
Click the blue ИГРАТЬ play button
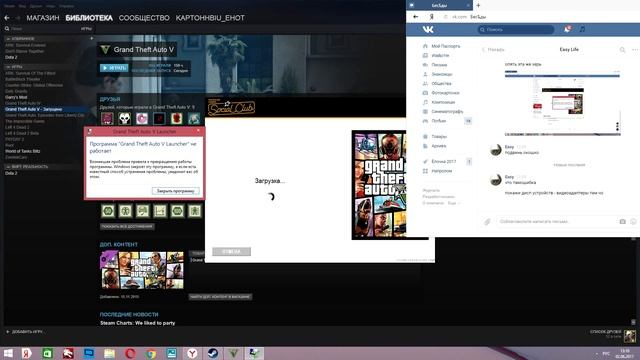tap(114, 68)
